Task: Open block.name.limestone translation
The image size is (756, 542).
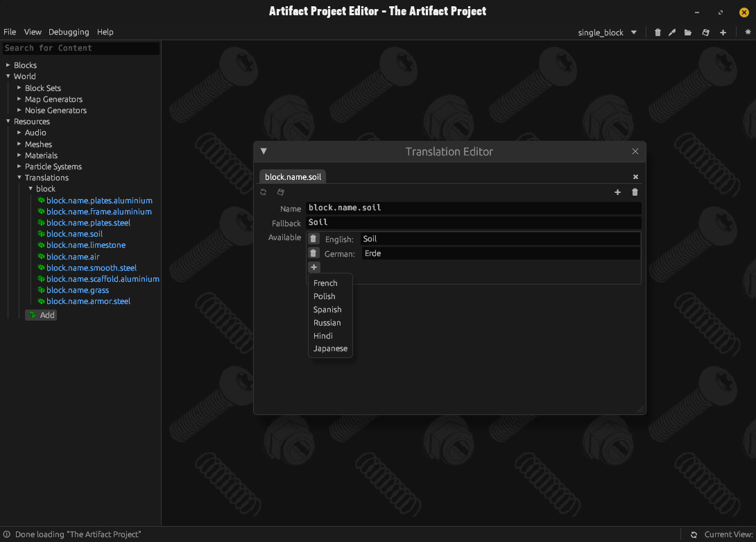Action: (x=86, y=245)
